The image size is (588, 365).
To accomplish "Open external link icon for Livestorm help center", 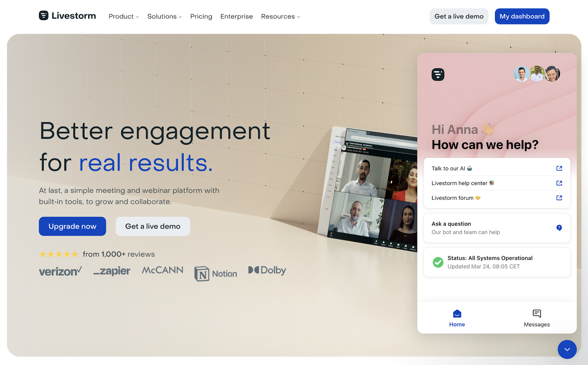I will pos(559,183).
